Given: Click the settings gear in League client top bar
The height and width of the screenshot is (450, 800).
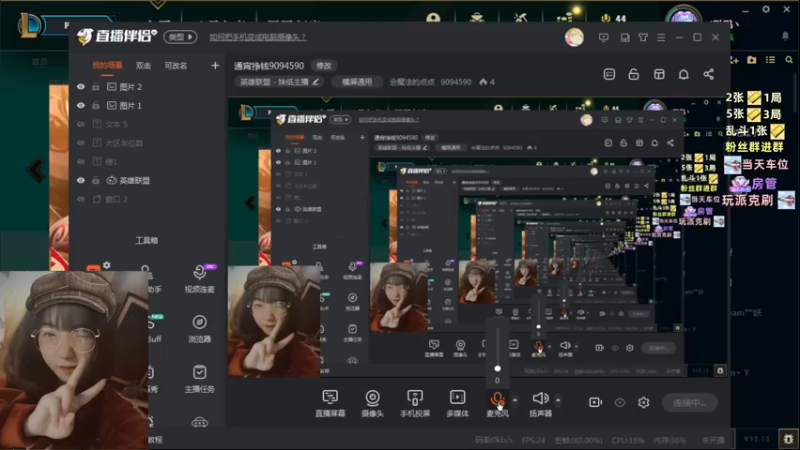Looking at the screenshot, I should (x=766, y=9).
